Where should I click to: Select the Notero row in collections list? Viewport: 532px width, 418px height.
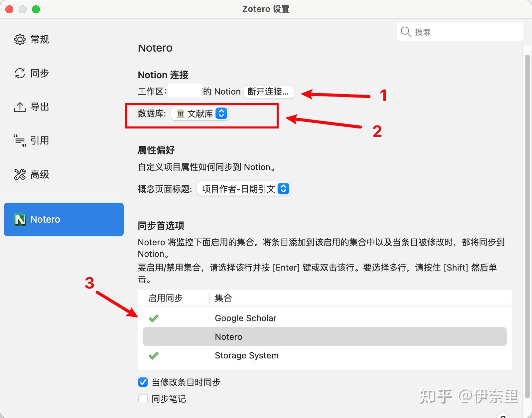pyautogui.click(x=228, y=336)
